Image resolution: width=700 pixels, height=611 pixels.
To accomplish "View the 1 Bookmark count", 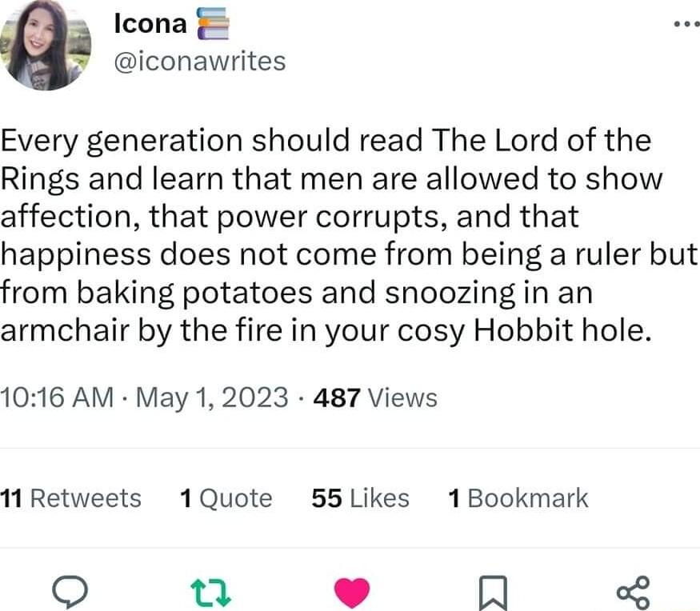I will tap(518, 497).
